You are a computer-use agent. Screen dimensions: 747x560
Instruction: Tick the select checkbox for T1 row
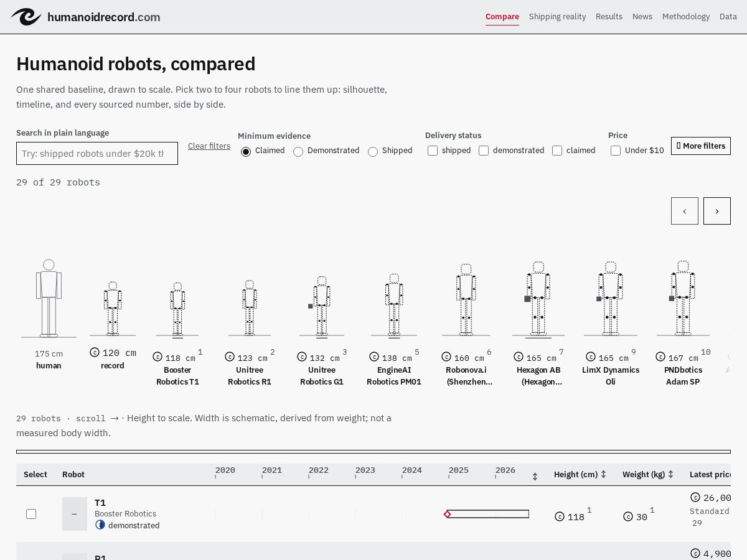pyautogui.click(x=31, y=514)
